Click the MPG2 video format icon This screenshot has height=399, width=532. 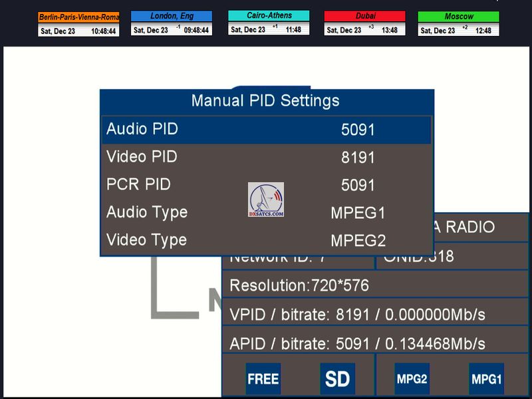pos(411,379)
